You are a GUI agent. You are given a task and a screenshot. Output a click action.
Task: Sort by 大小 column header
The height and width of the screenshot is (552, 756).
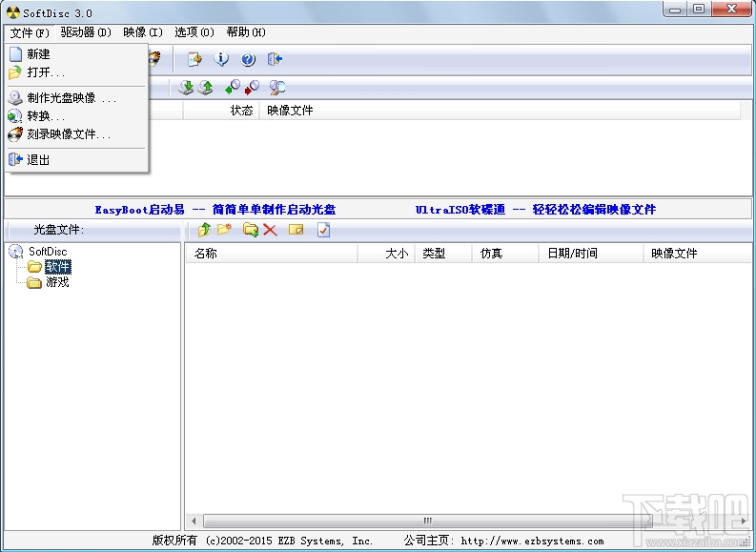point(386,253)
